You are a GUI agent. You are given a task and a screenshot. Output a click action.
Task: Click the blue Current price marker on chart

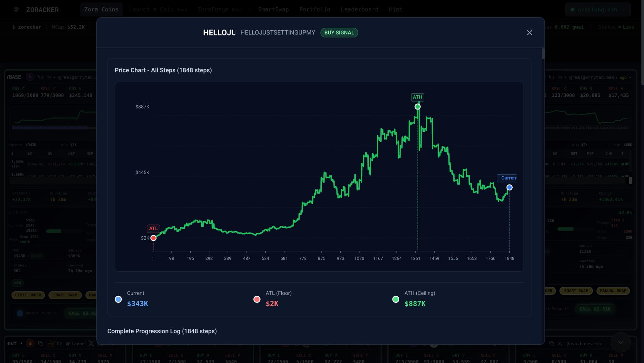pyautogui.click(x=509, y=187)
